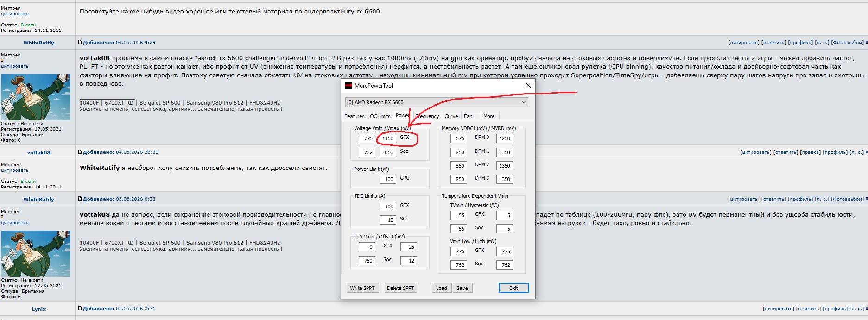Open the Lynix username link

[x=39, y=309]
